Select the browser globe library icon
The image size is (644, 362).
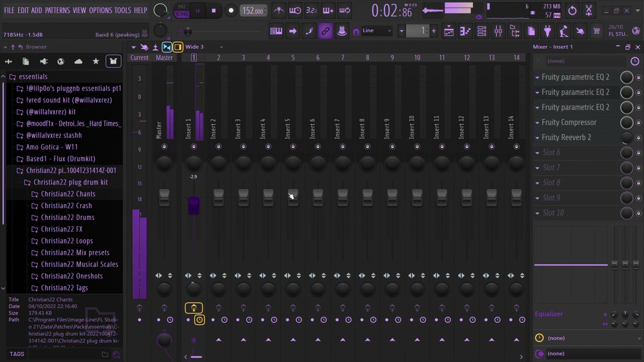61,61
